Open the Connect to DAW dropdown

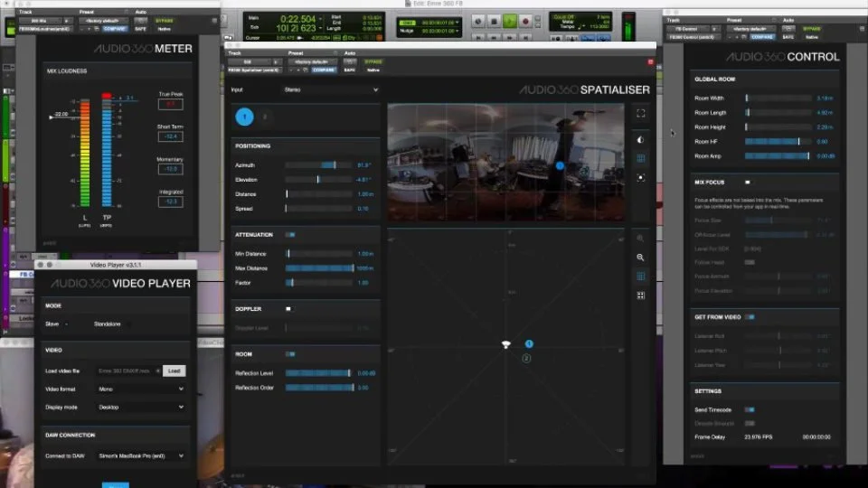[x=141, y=455]
